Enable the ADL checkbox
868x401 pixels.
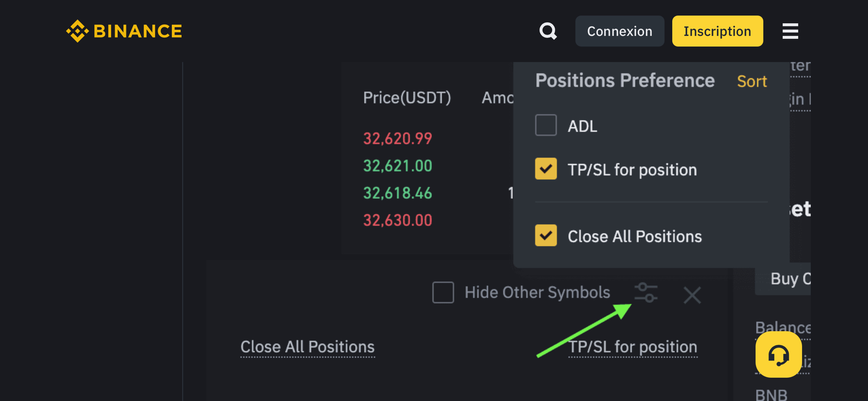[x=546, y=125]
